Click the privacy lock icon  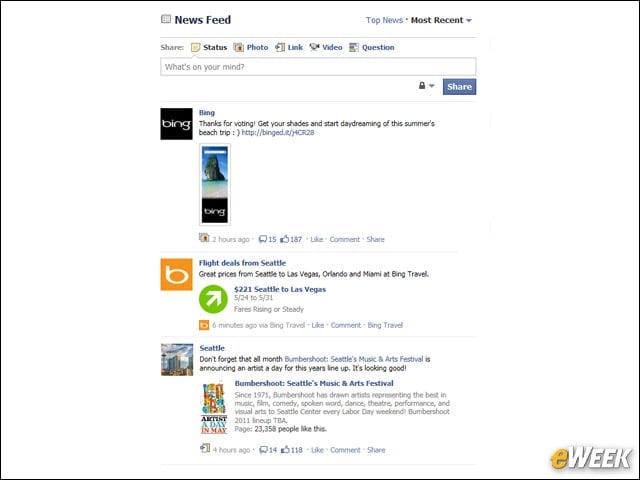422,86
